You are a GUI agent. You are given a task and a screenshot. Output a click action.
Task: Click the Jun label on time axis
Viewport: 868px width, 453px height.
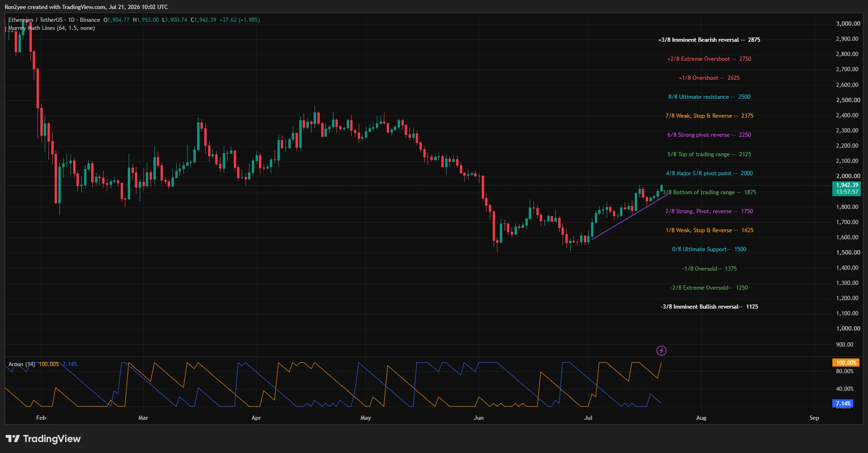point(478,418)
